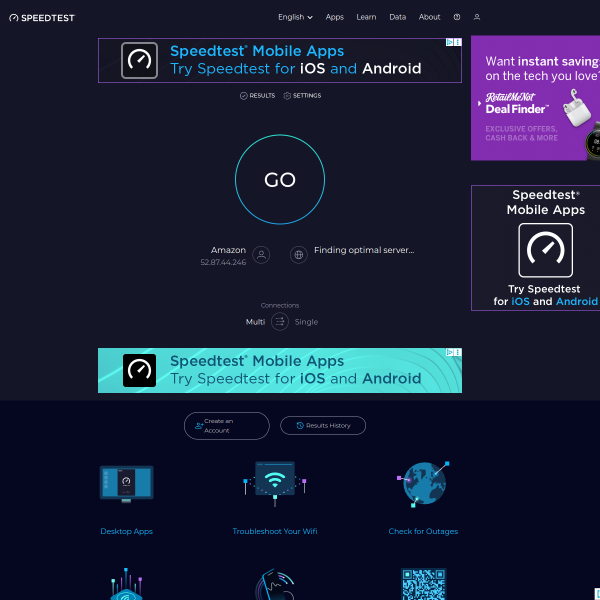600x600 pixels.
Task: Click the teal Speedtest Mobile Apps banner
Action: [280, 370]
